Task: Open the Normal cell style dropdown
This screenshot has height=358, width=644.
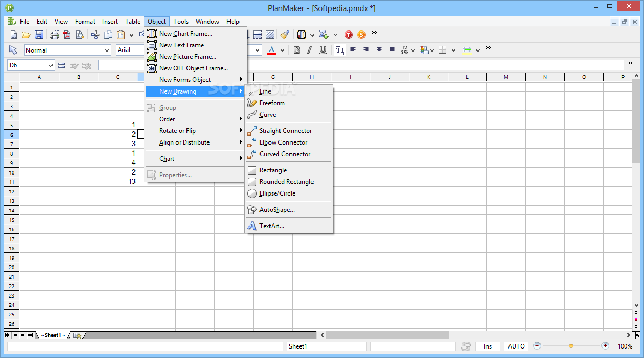Action: [107, 50]
